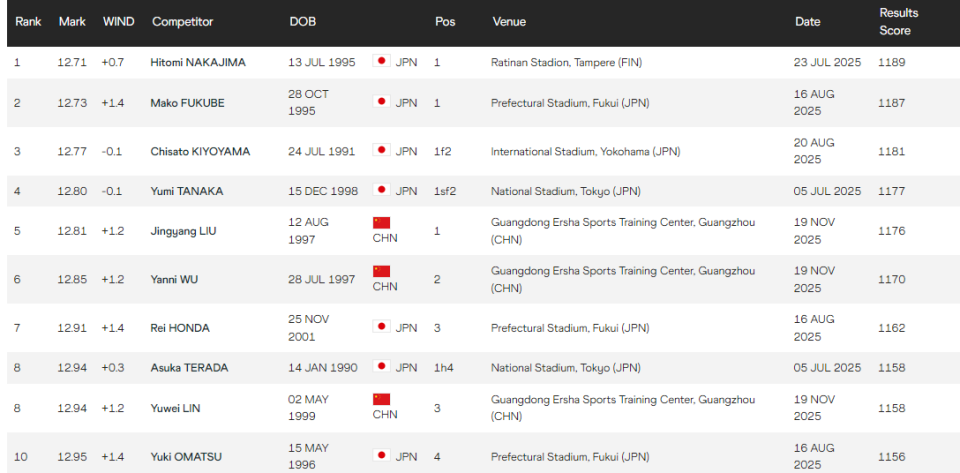Image resolution: width=960 pixels, height=473 pixels.
Task: Open Hitomi NAKAJIMA's athlete profile
Action: click(198, 62)
